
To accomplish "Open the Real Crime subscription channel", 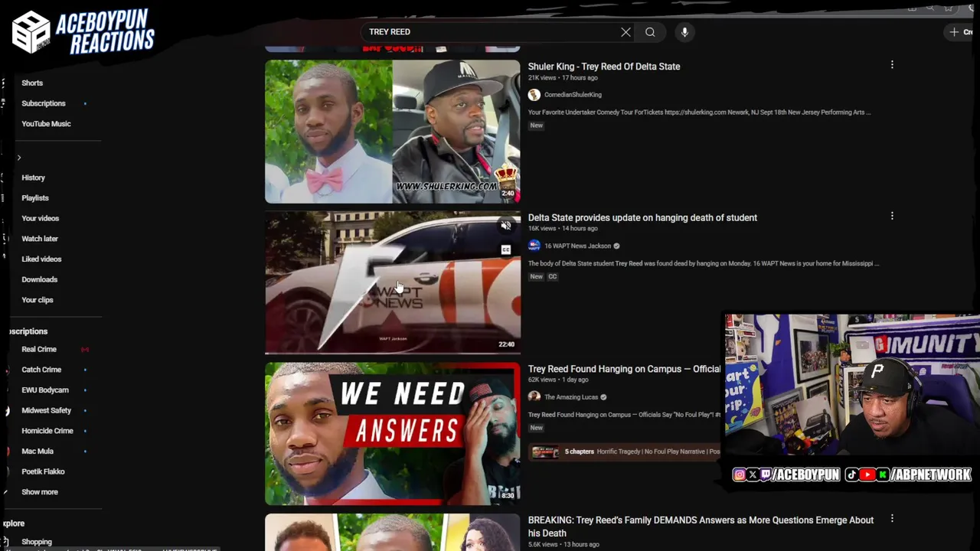I will pyautogui.click(x=39, y=350).
